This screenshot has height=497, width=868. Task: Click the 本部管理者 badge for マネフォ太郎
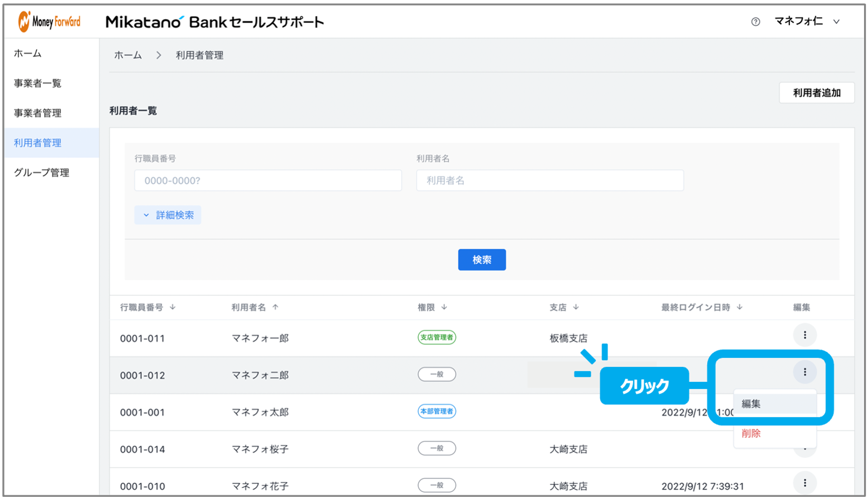(x=437, y=411)
